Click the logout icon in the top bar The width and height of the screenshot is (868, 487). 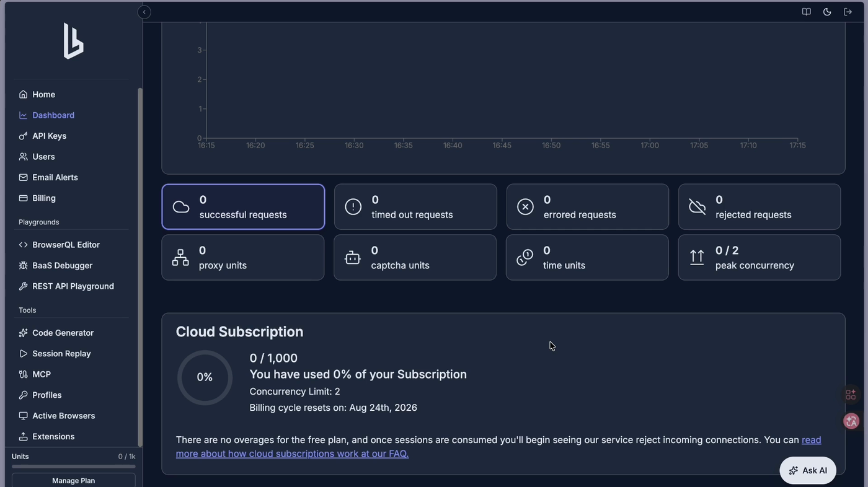(x=848, y=12)
